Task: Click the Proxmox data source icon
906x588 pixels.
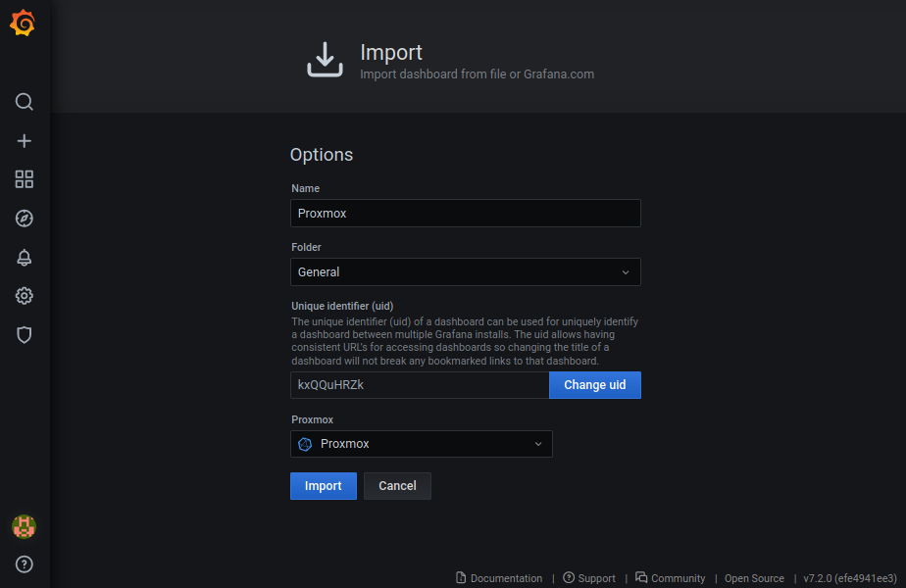Action: point(305,444)
